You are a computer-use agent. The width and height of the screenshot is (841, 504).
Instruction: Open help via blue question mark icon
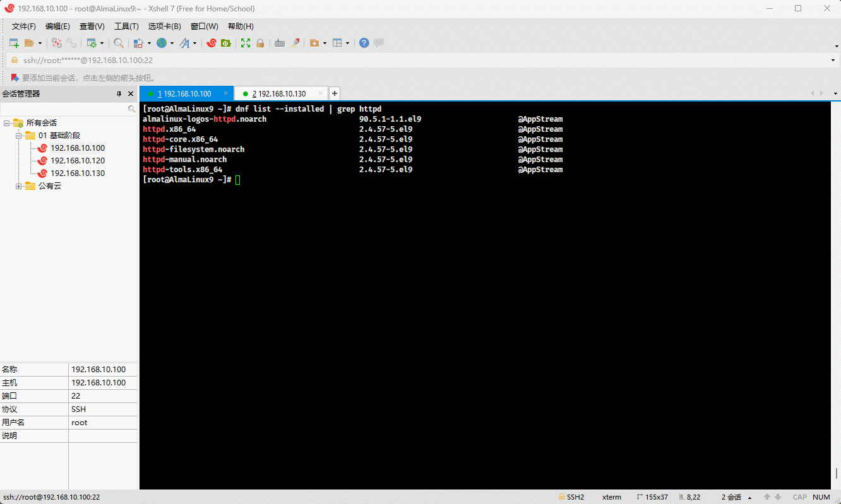[364, 43]
